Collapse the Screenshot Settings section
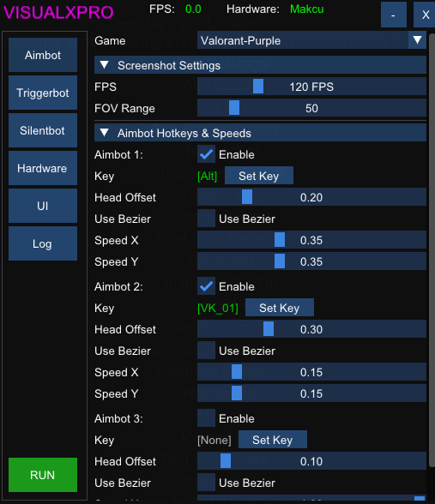 click(x=260, y=65)
